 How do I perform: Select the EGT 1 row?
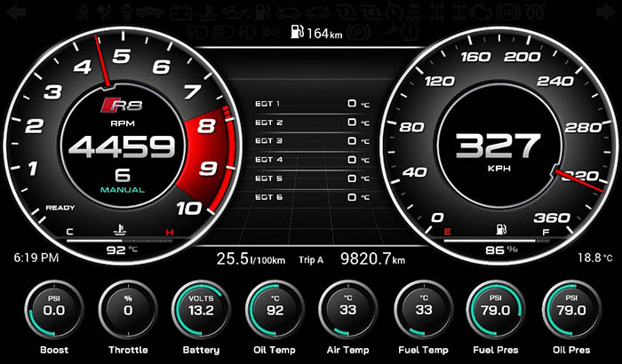[x=312, y=104]
